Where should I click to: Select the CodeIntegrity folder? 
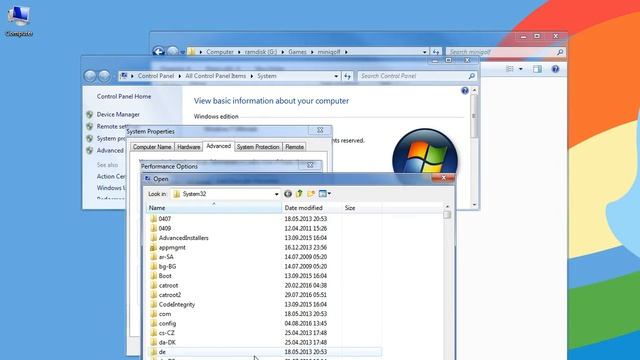176,304
